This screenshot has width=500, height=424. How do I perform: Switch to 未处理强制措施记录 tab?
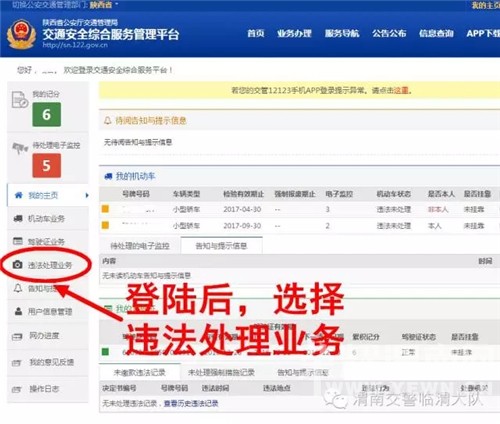[221, 372]
